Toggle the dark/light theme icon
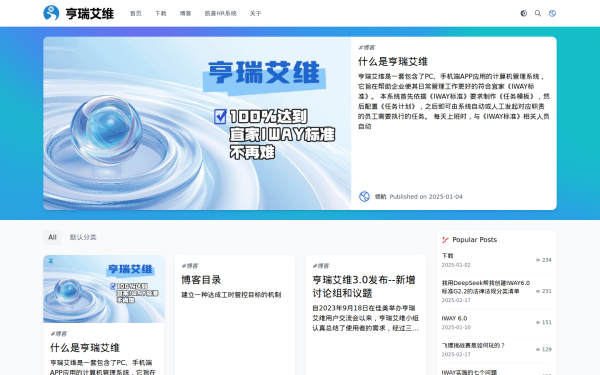 (523, 13)
